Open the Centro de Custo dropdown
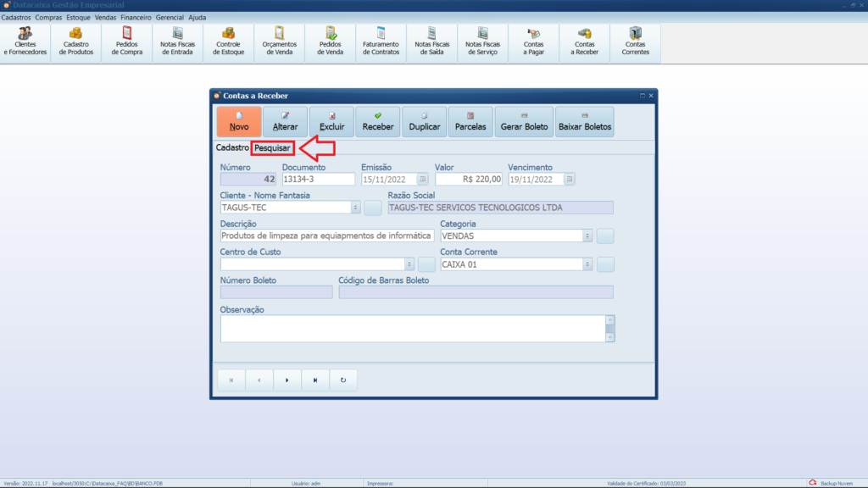Image resolution: width=868 pixels, height=488 pixels. (x=409, y=264)
